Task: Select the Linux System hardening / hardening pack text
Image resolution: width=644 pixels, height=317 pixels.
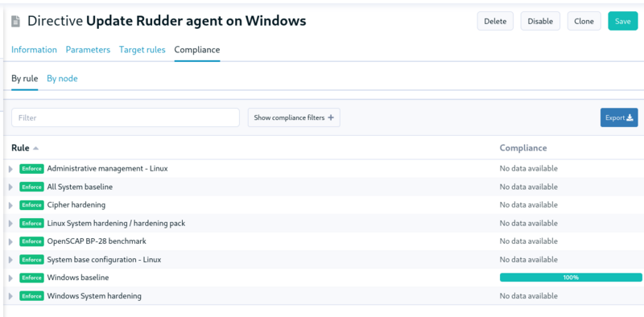Action: pos(116,224)
